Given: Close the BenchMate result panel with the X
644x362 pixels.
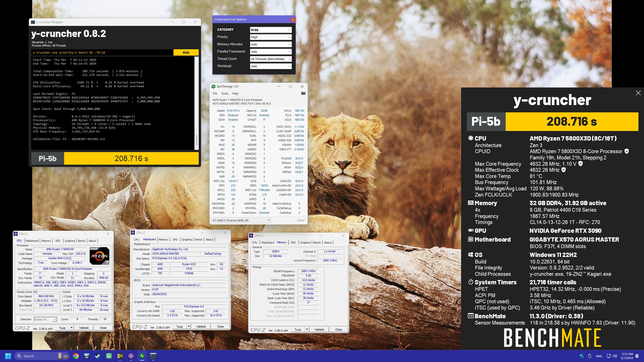Looking at the screenshot, I should point(638,93).
